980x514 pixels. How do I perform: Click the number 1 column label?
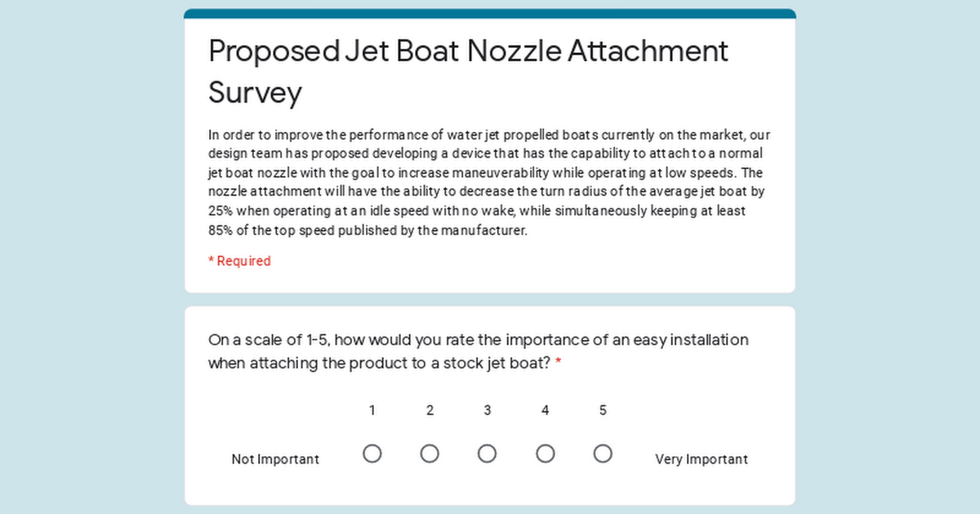(372, 410)
